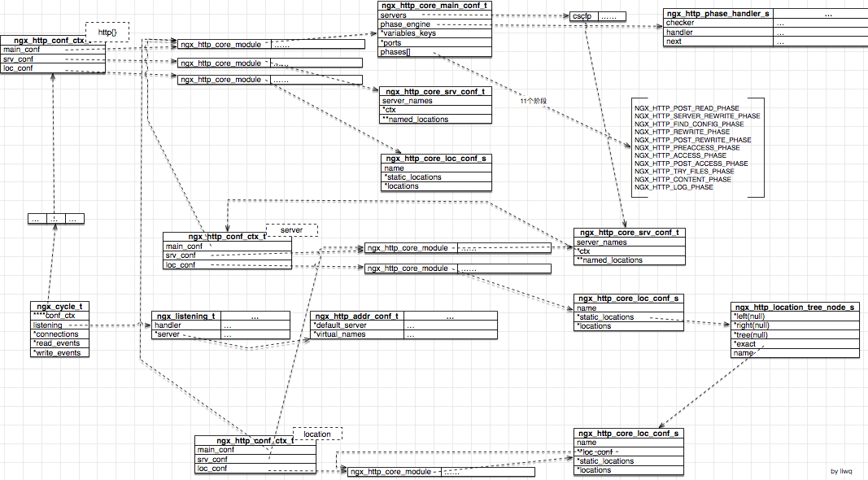
Task: Click the http{} dashed label box
Action: (x=107, y=33)
